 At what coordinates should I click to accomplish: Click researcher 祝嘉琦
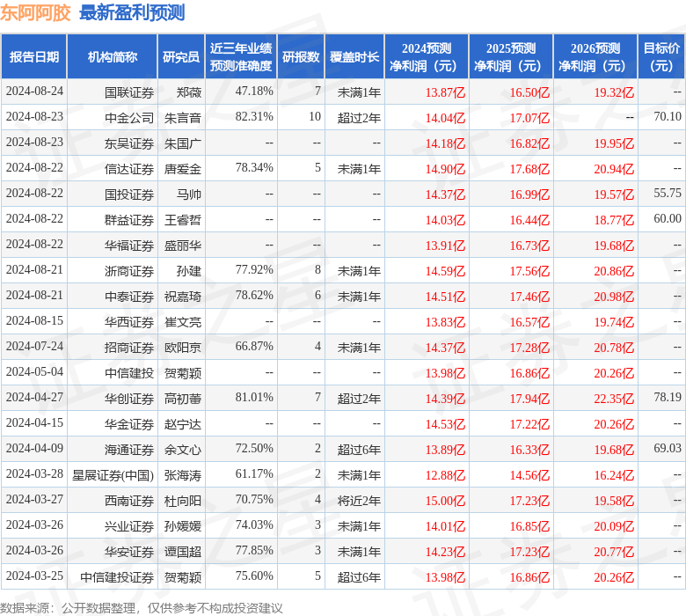(183, 297)
